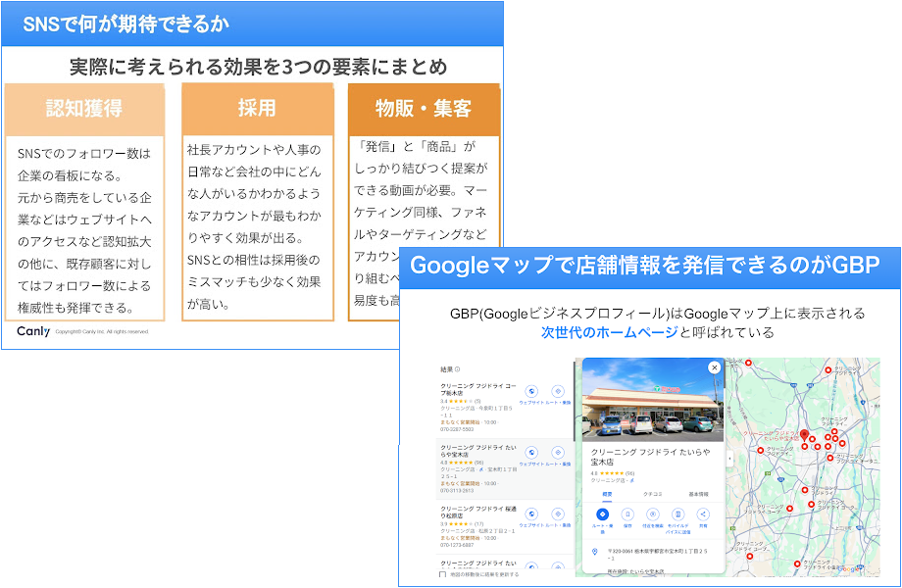902x588 pixels.
Task: Open listing クリーニング フジドライ たいらや宝木店
Action: click(478, 451)
